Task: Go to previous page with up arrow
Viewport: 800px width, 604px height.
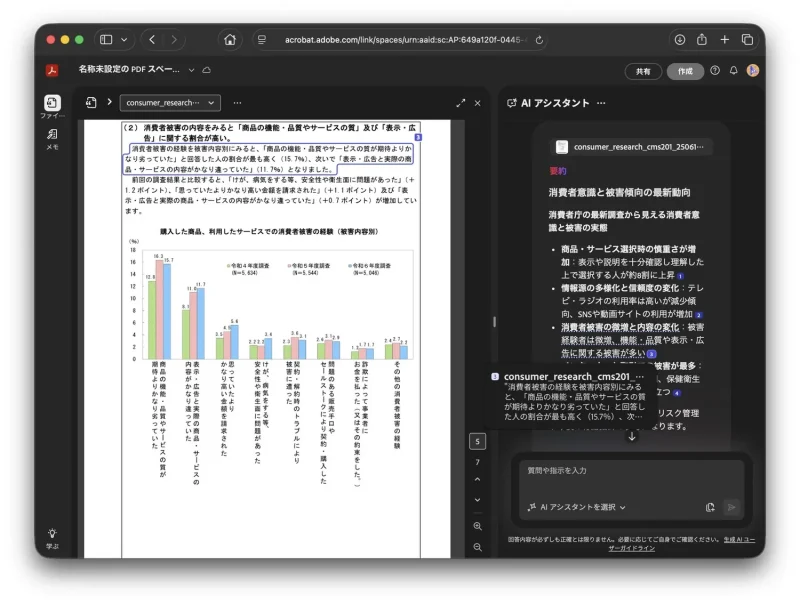Action: (478, 482)
